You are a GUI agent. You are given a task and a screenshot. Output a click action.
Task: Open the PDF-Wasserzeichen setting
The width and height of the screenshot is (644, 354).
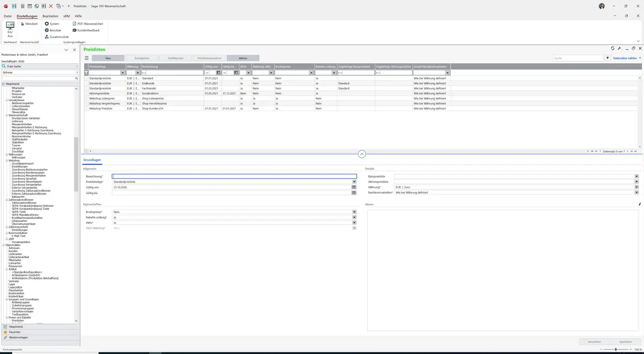[88, 24]
